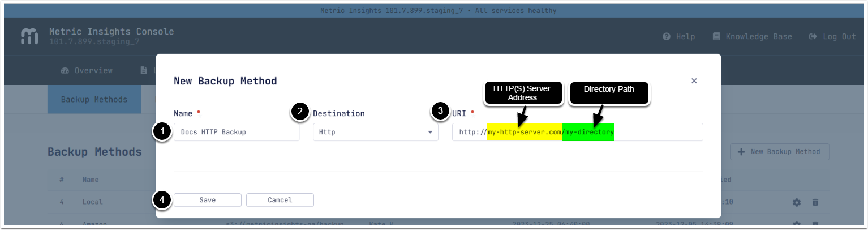Click the New Backup Method button
868x230 pixels.
[780, 152]
